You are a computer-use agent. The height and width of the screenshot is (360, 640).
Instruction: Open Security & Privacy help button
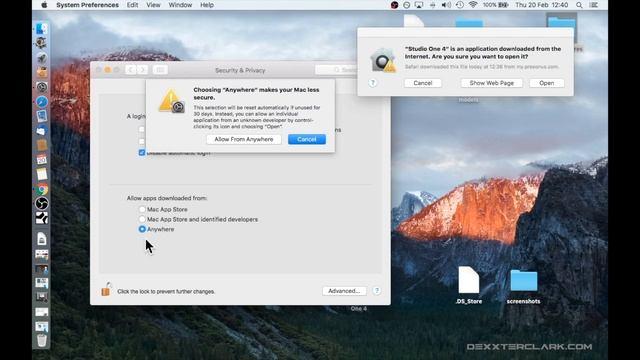coord(377,291)
